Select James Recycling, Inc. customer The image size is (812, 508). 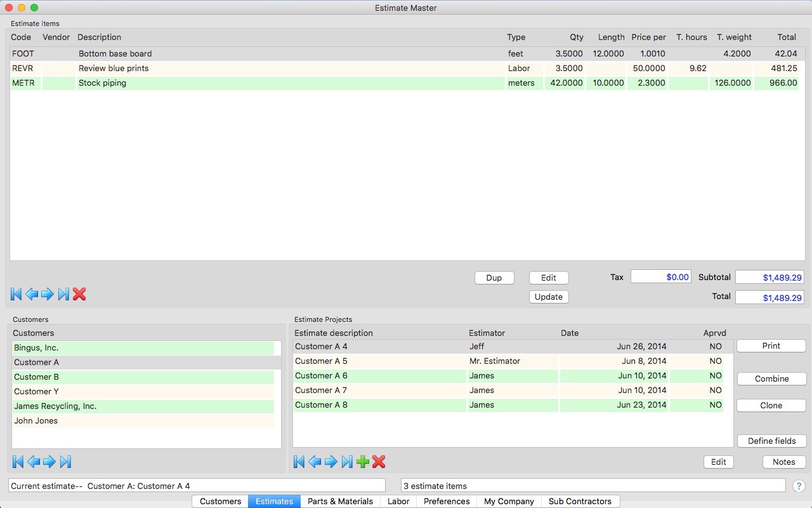[x=55, y=406]
